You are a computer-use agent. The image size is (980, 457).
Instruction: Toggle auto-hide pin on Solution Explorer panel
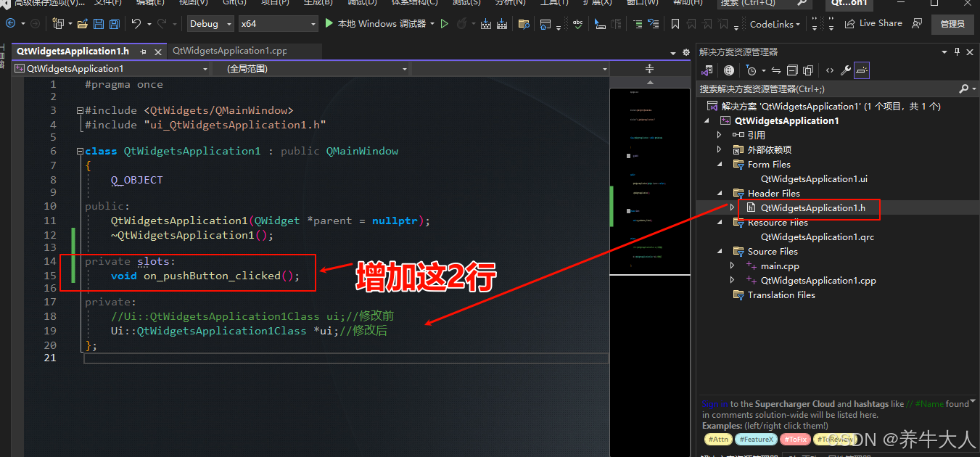(958, 52)
